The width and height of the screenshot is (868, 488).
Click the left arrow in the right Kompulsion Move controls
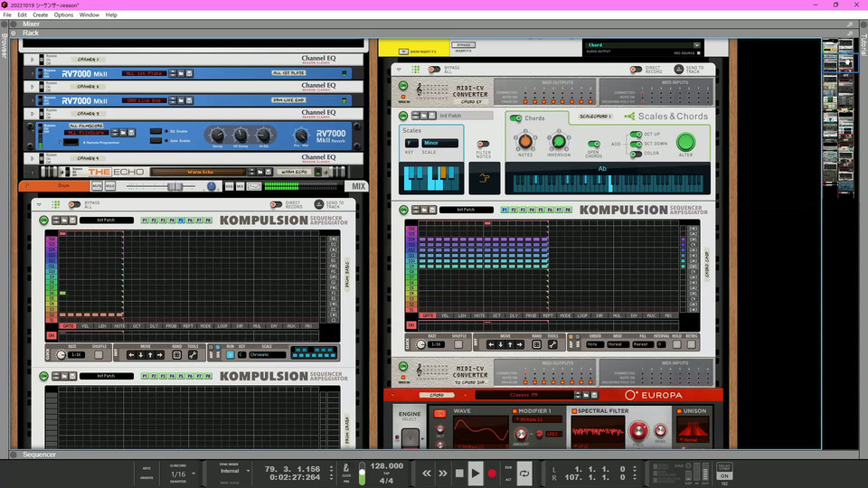(491, 344)
